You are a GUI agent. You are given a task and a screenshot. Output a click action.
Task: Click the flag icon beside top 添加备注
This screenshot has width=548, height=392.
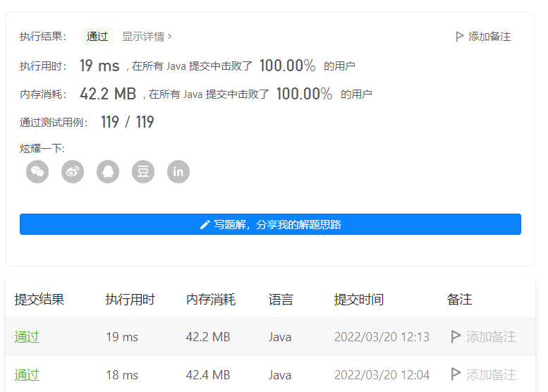click(x=460, y=37)
